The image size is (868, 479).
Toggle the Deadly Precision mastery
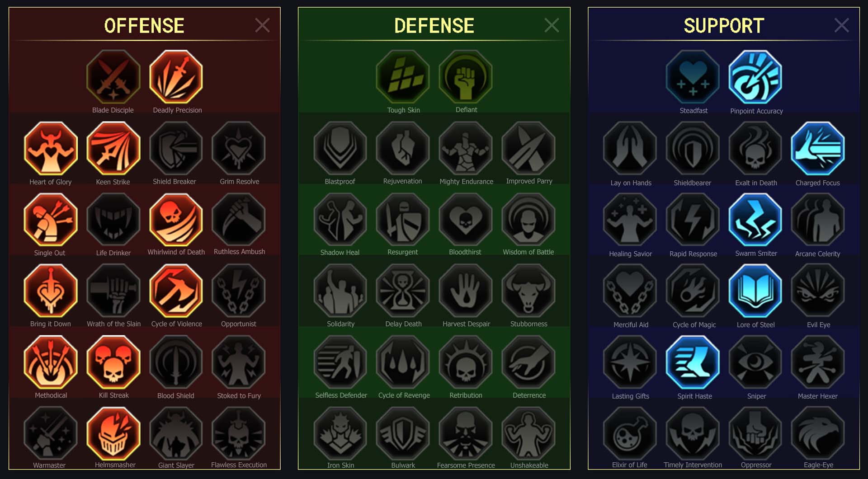(x=176, y=77)
